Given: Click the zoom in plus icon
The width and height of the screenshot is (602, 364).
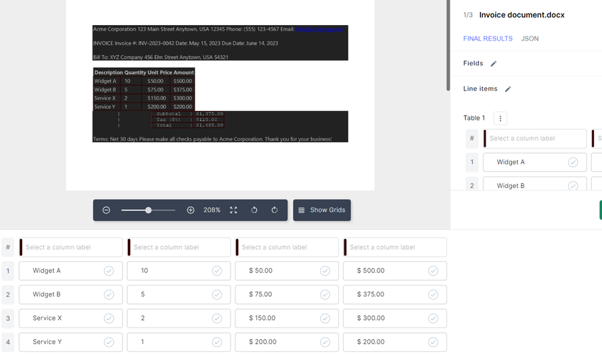Looking at the screenshot, I should tap(191, 210).
